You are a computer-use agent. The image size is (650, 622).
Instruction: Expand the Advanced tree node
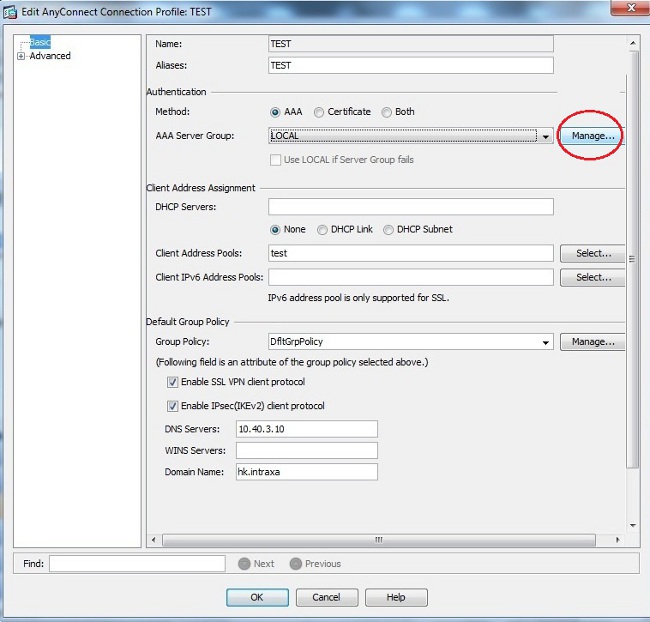21,56
